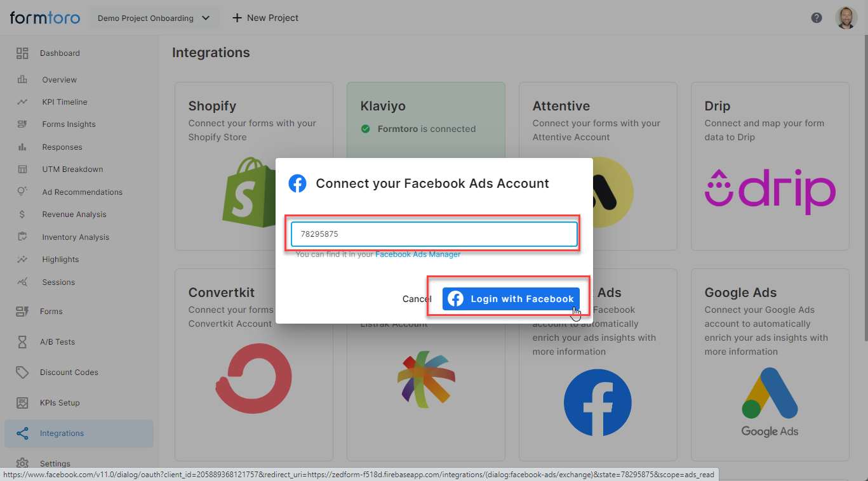The height and width of the screenshot is (481, 868).
Task: Select the Google Ads card title
Action: point(741,293)
